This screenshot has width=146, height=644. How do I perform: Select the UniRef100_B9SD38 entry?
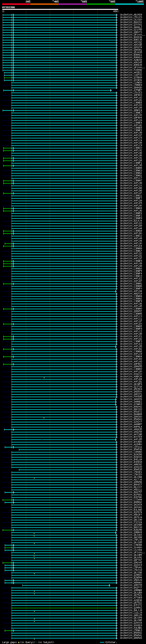[x=131, y=37]
